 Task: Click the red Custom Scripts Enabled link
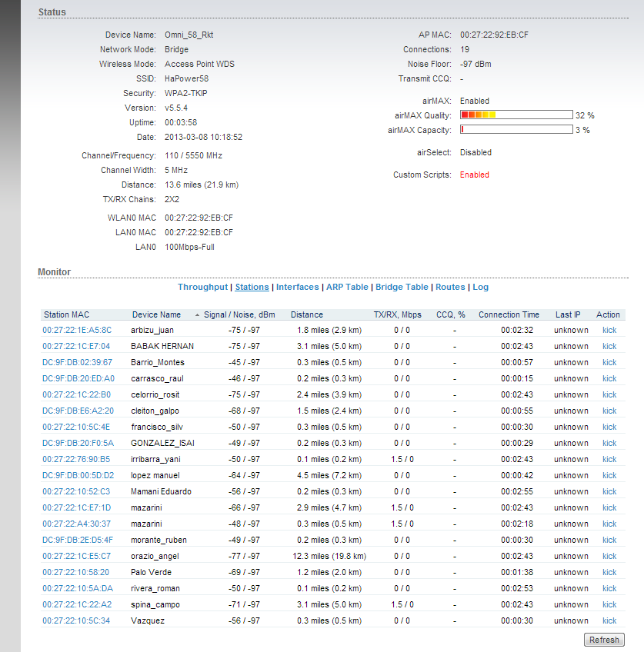click(x=474, y=175)
